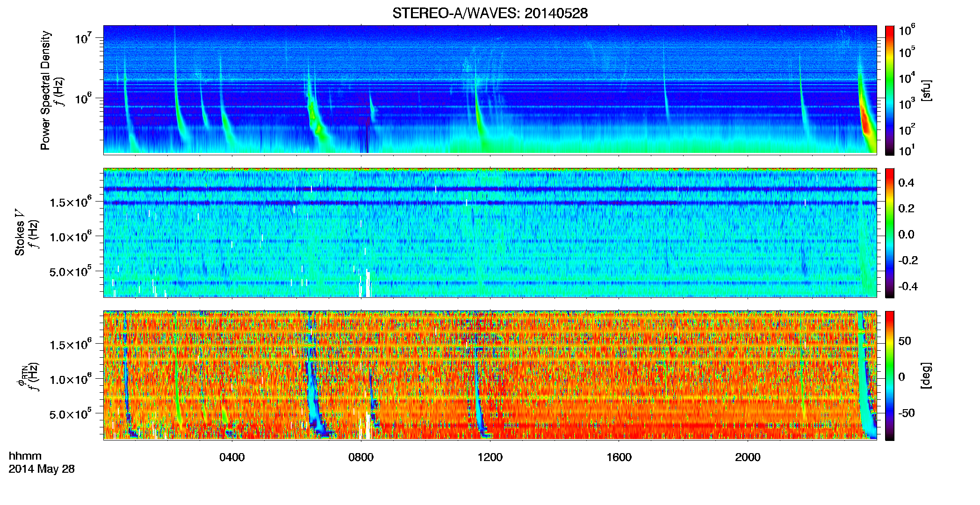
Task: Click the degrees color bar for φ RTN
Action: click(x=890, y=375)
